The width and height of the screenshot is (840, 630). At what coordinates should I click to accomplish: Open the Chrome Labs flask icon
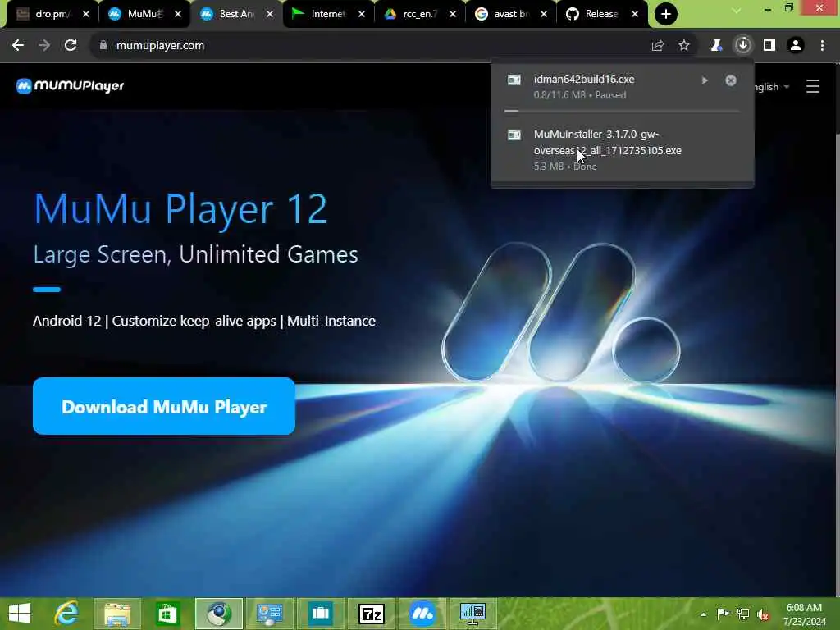click(x=716, y=46)
